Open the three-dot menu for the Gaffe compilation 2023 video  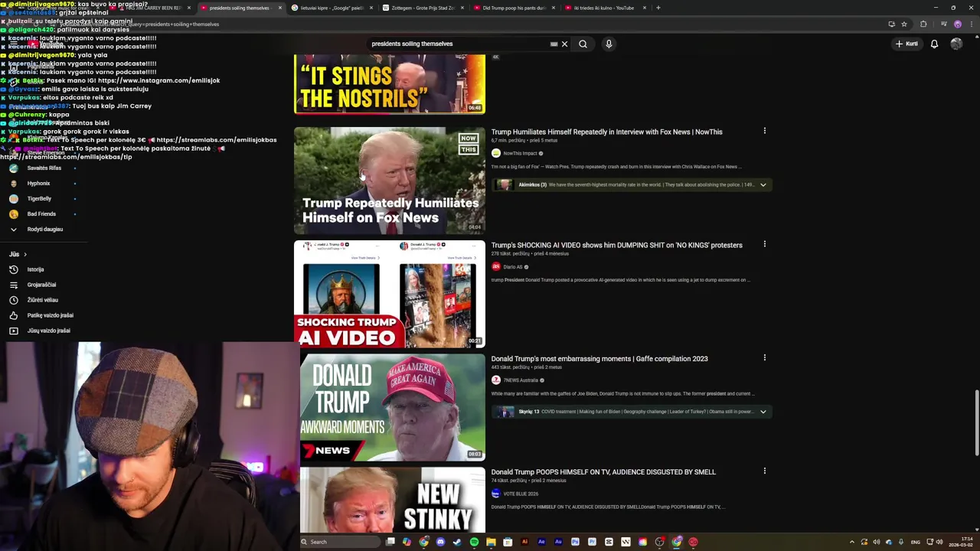(x=764, y=357)
